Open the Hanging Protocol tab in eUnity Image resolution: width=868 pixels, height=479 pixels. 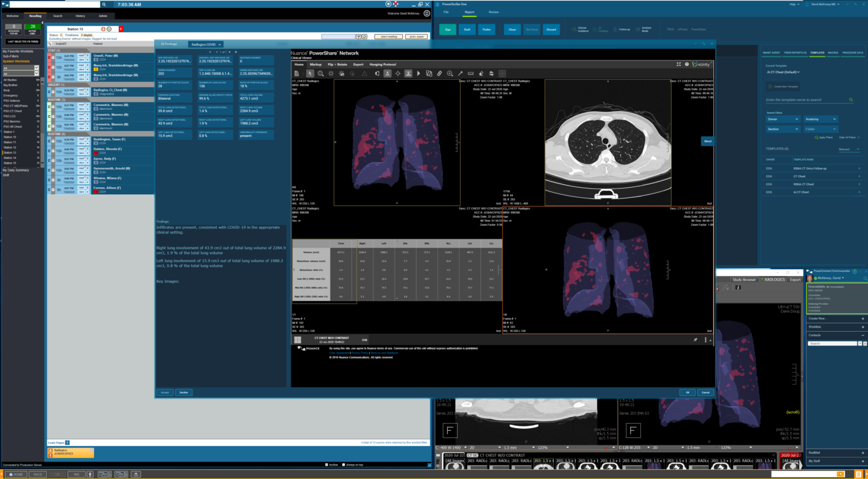point(383,65)
